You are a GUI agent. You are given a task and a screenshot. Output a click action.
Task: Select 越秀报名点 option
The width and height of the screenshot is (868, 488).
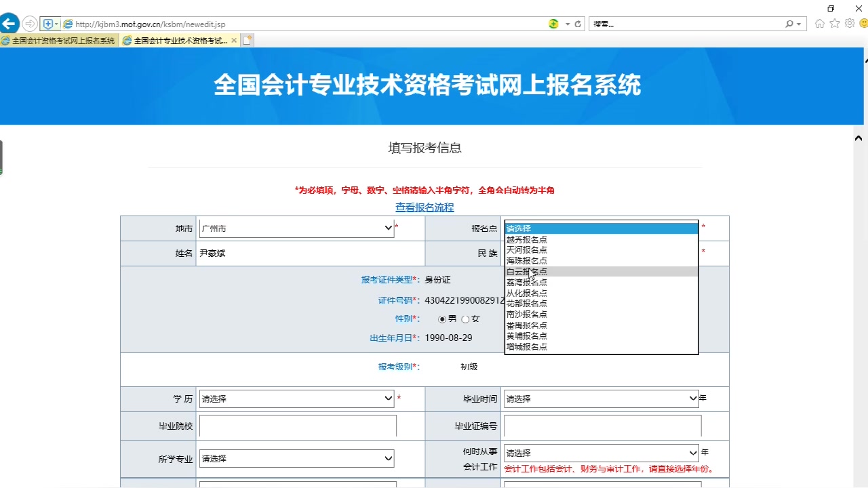click(601, 239)
